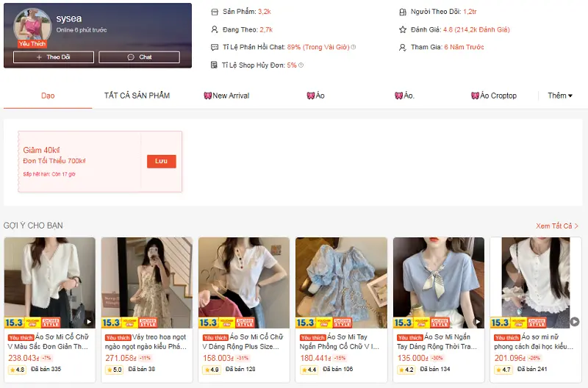Image resolution: width=588 pixels, height=388 pixels.
Task: Click title Áo Sơ Mi Tay Ngắn Phồng
Action: [340, 342]
